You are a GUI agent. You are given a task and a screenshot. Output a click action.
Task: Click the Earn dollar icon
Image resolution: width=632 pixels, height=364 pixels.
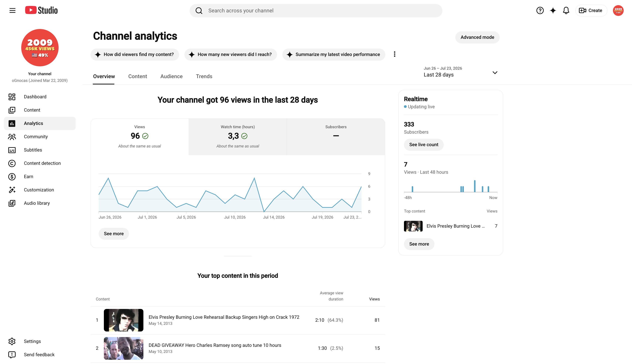click(12, 176)
